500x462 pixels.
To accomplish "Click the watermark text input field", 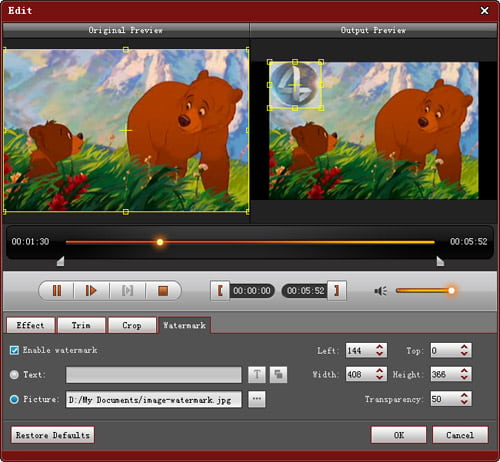I will pos(154,375).
